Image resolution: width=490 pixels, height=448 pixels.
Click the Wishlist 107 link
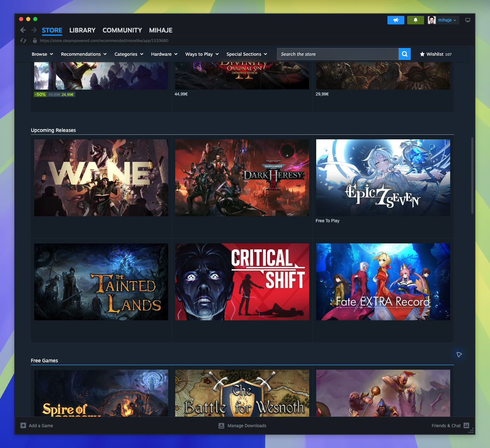(436, 54)
